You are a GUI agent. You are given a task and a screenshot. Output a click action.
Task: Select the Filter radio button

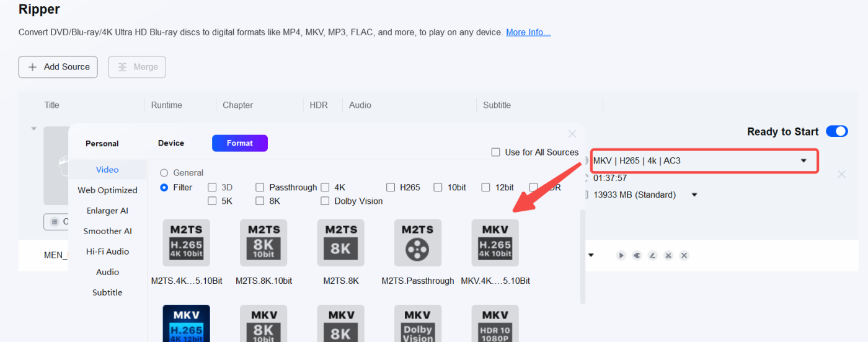[x=164, y=187]
